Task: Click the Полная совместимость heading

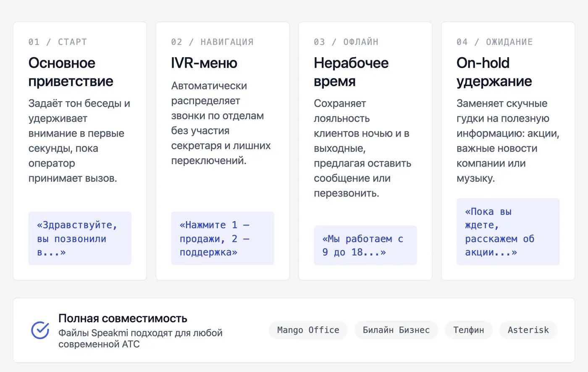Action: pos(123,318)
